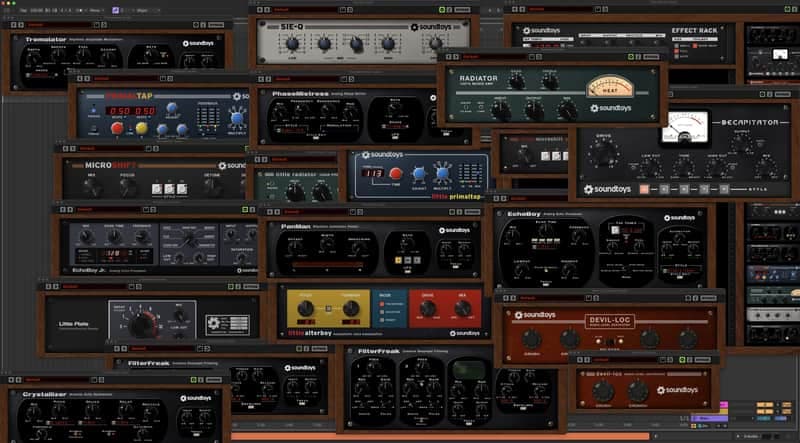Click the Focus knob in the large MicroShift plugin

(128, 188)
